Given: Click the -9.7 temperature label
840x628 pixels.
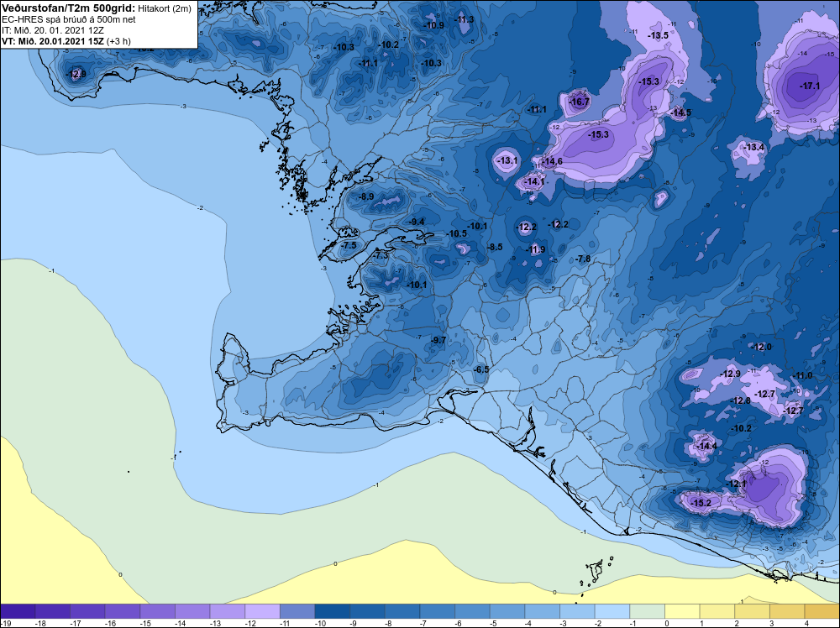Looking at the screenshot, I should [438, 340].
